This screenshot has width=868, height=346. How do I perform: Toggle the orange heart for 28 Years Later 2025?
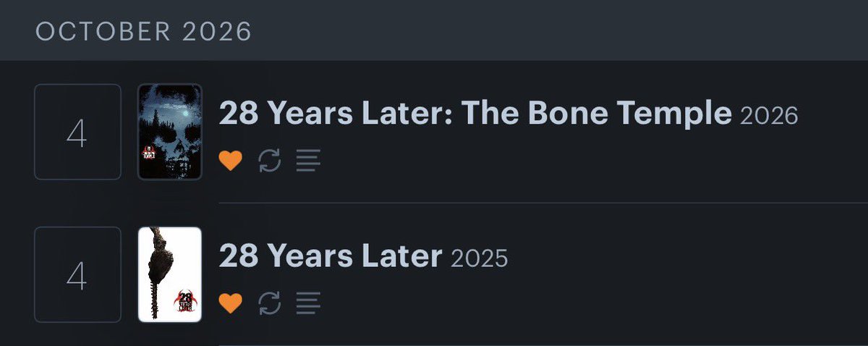230,303
